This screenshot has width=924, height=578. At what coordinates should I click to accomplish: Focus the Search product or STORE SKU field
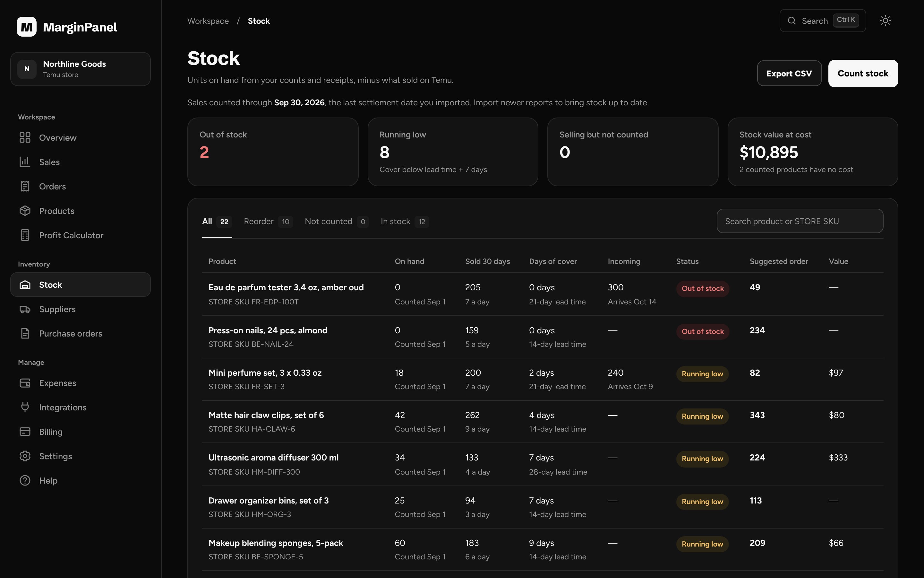[800, 221]
